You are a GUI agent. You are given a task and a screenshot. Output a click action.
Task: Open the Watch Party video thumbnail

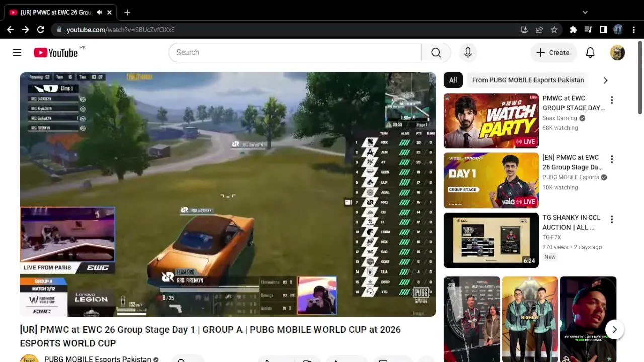pos(491,121)
